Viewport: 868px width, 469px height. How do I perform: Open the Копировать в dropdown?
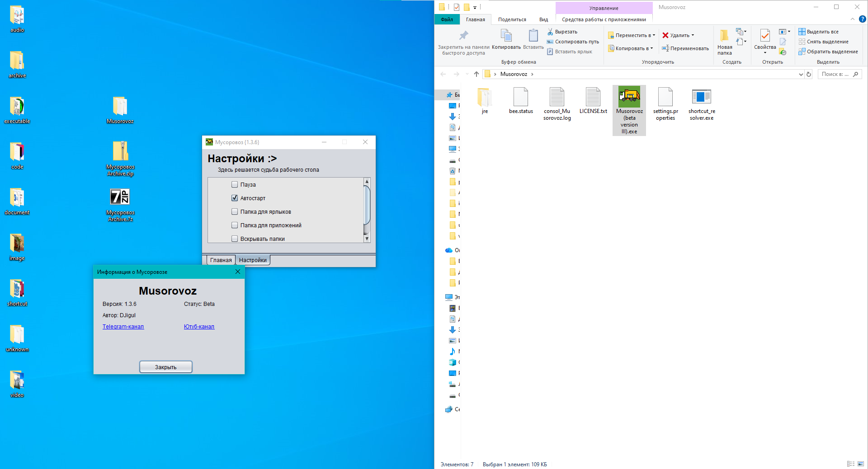tap(631, 48)
